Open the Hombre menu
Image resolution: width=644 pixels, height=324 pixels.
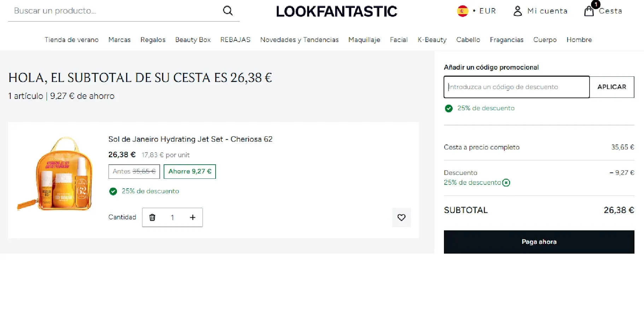coord(579,40)
